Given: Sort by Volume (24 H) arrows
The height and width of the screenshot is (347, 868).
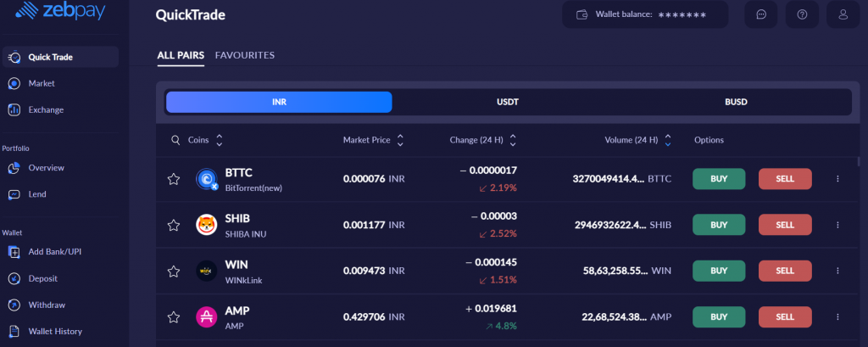Looking at the screenshot, I should coord(668,140).
